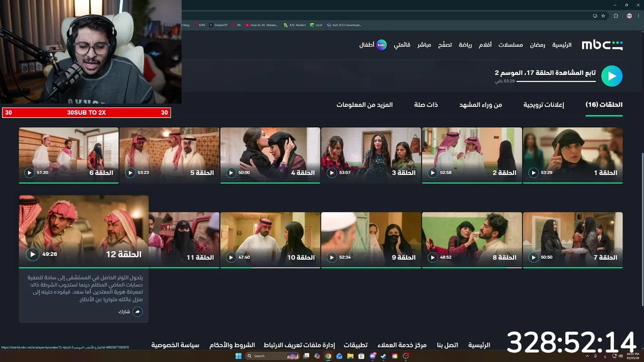
Task: Open the DokanTIP bookmark
Action: (x=218, y=25)
